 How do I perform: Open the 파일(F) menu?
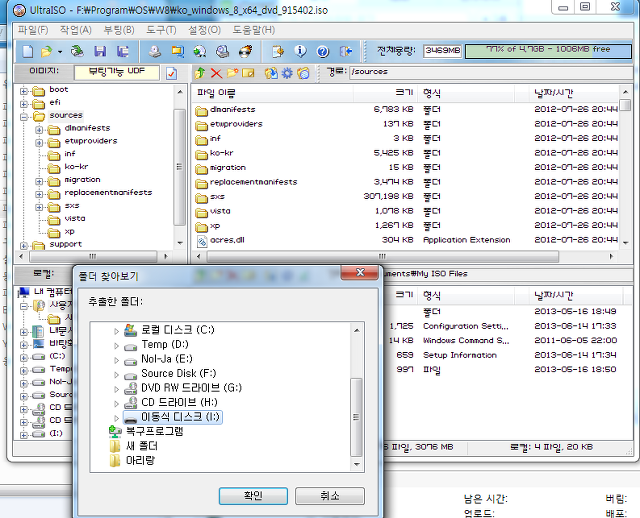pos(33,30)
